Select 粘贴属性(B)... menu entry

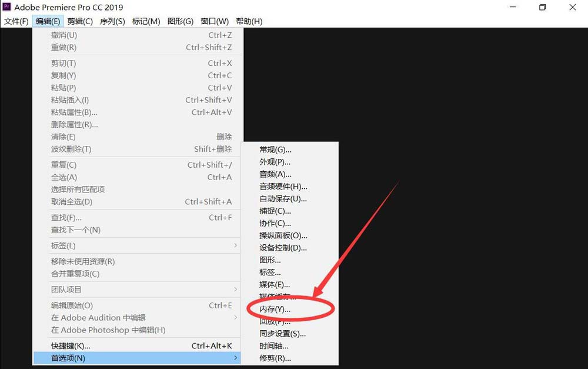coord(137,112)
